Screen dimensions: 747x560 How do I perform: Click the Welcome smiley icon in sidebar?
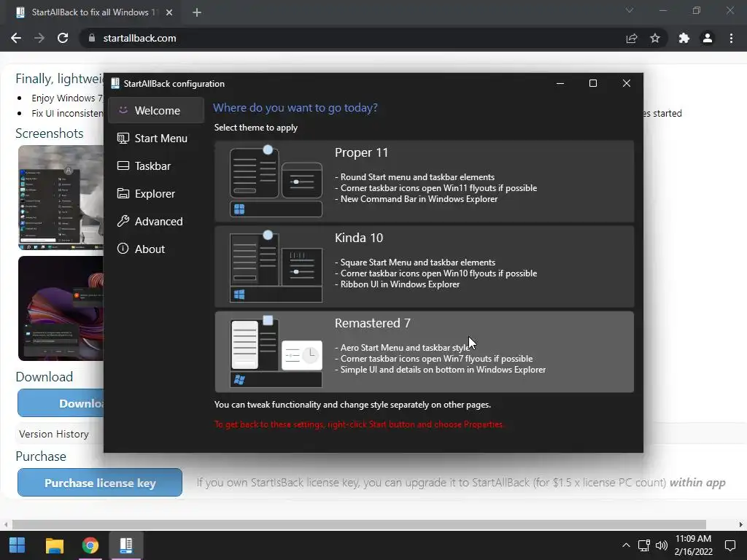click(x=123, y=110)
